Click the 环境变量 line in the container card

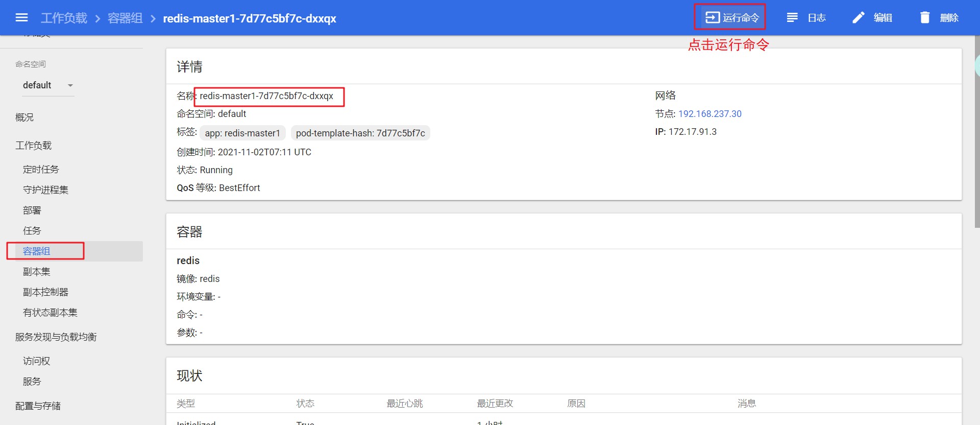(x=199, y=297)
